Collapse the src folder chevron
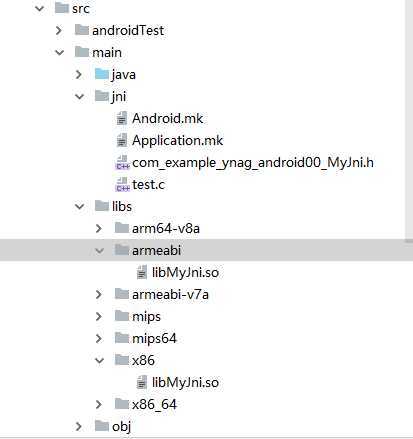Image resolution: width=413 pixels, height=439 pixels. coord(40,8)
